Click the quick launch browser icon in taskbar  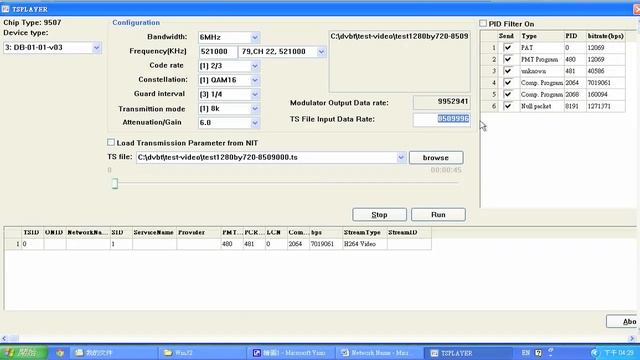[60, 353]
